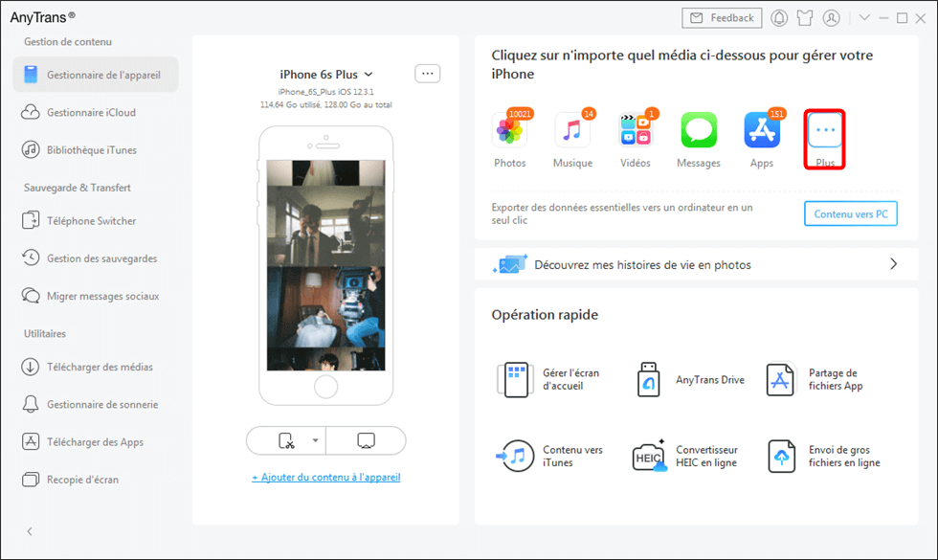The image size is (938, 560).
Task: Open the device options ellipsis button
Action: (427, 74)
